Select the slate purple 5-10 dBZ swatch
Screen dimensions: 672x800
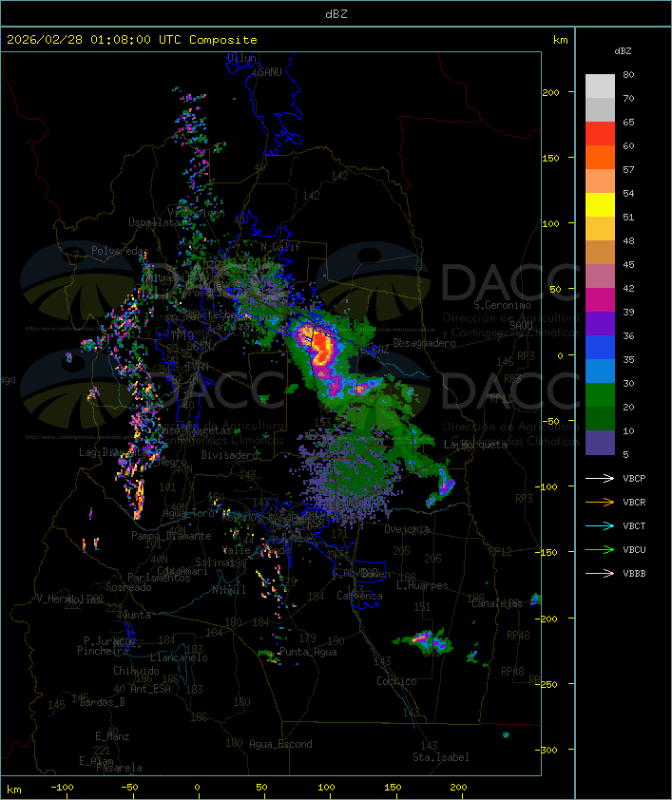[600, 443]
